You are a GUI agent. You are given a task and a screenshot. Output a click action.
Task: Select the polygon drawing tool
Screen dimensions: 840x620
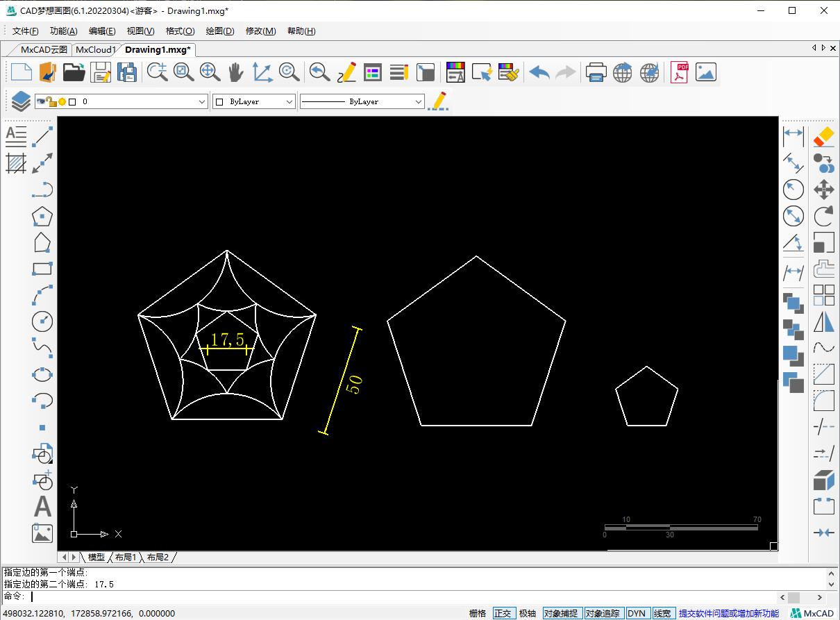point(42,217)
